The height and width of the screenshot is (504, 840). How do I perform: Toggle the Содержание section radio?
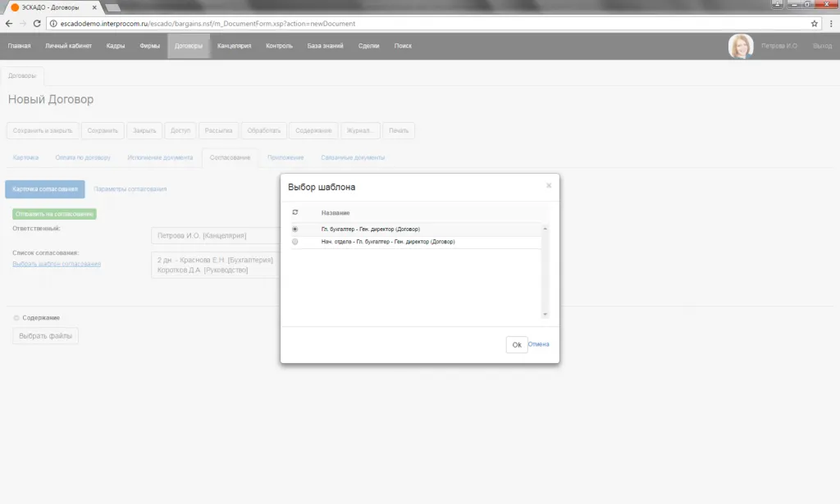click(16, 318)
